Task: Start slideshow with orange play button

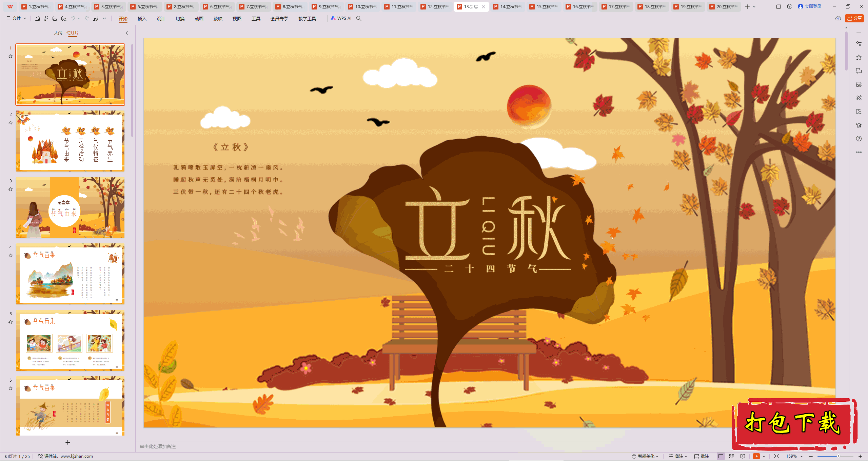Action: coord(756,456)
